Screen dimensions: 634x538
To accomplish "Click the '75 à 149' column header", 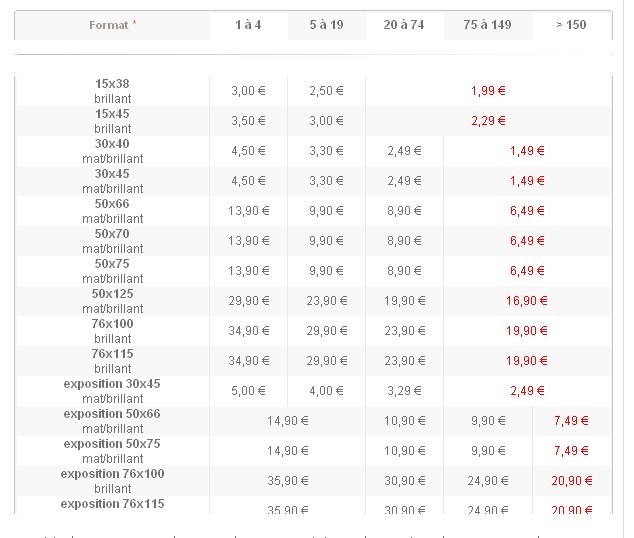I will point(488,25).
